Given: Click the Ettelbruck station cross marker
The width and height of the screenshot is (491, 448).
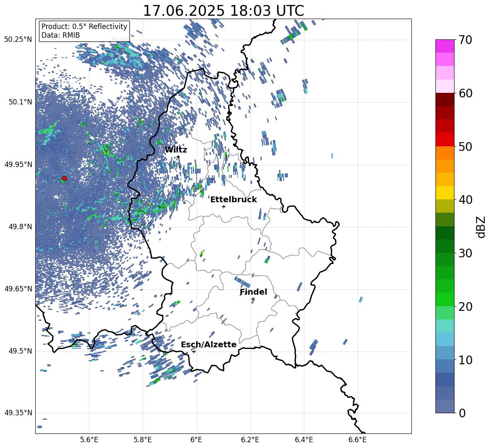Looking at the screenshot, I should pos(224,206).
